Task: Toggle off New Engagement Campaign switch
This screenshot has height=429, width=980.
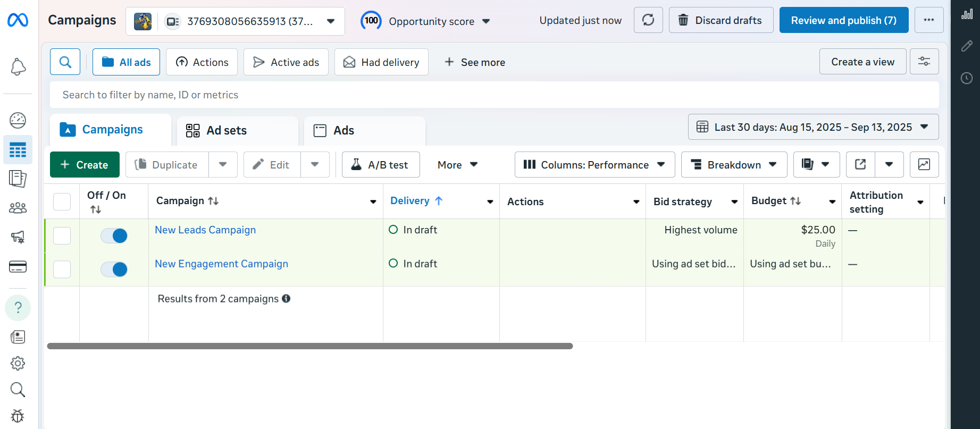Action: click(114, 270)
